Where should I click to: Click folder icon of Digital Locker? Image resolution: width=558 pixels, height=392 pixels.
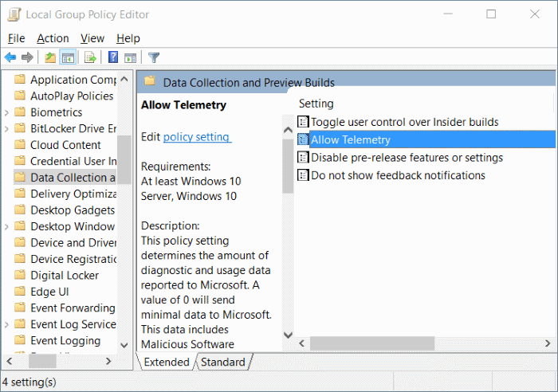pyautogui.click(x=20, y=275)
